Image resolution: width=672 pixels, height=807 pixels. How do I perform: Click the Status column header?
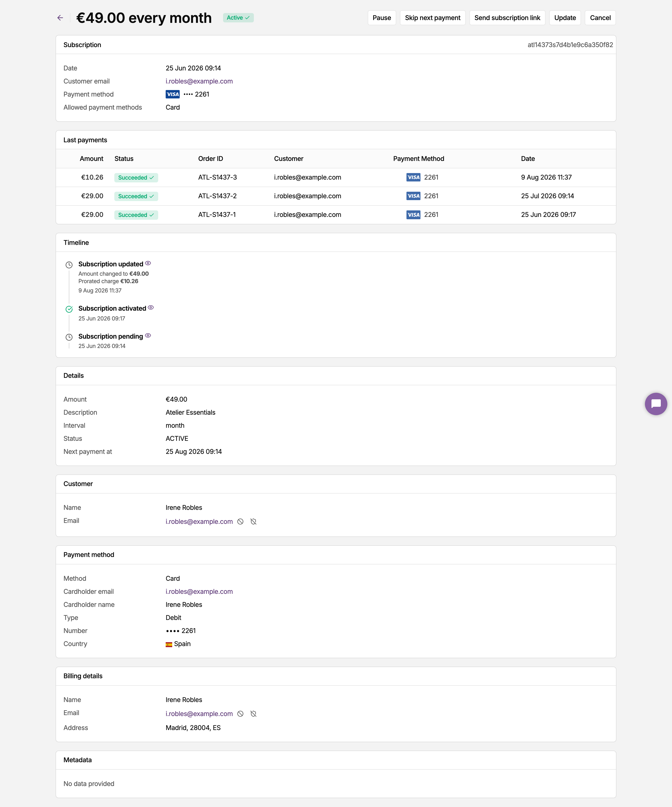(124, 159)
